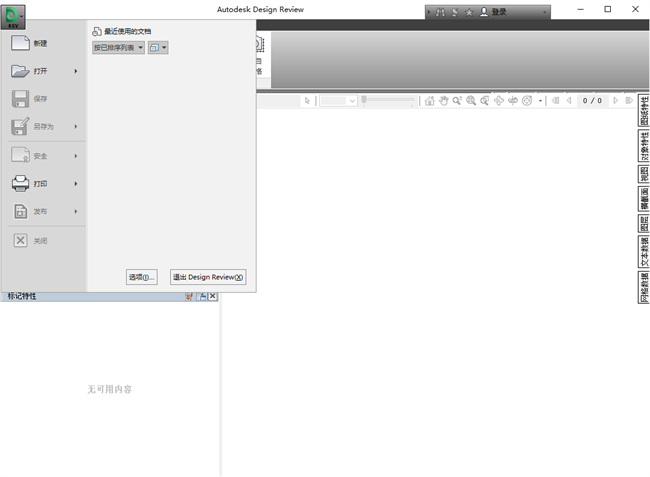Image resolution: width=650 pixels, height=477 pixels.
Task: Open the 打开 (Open) menu entry
Action: tap(44, 71)
